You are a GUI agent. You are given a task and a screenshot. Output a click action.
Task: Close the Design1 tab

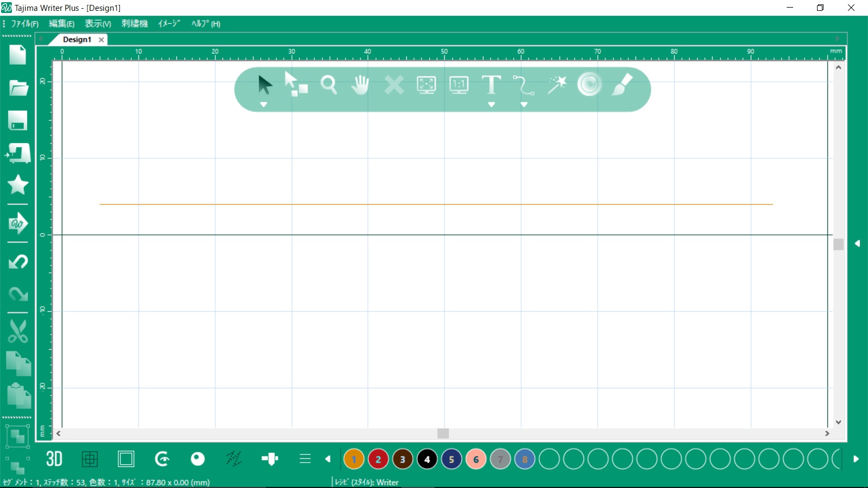click(x=101, y=40)
